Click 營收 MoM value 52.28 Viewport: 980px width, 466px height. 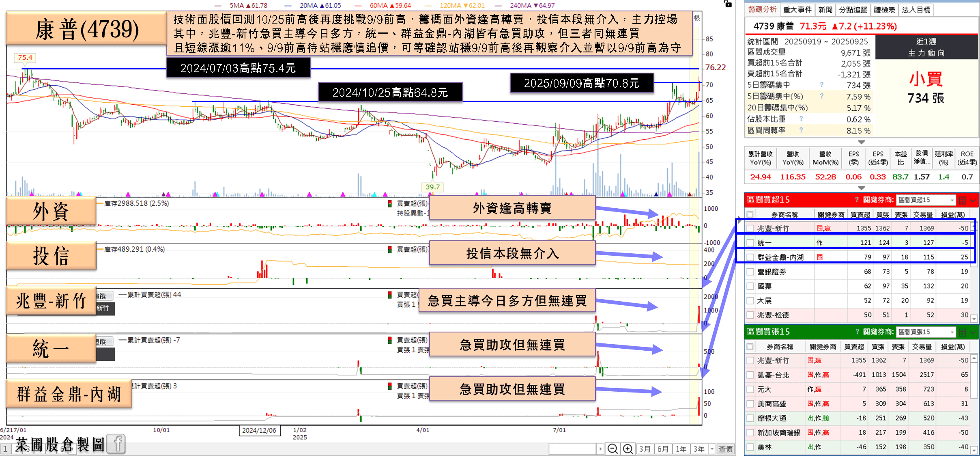click(825, 177)
